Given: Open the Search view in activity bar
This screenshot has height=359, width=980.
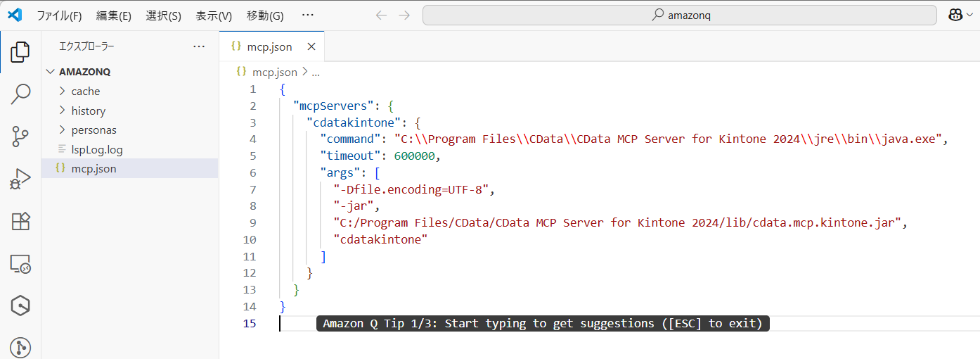Looking at the screenshot, I should 20,94.
